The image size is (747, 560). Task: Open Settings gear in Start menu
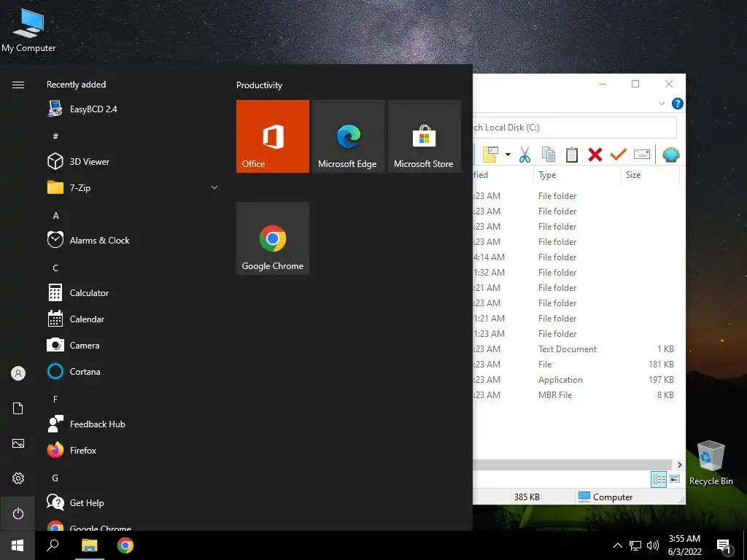(18, 478)
